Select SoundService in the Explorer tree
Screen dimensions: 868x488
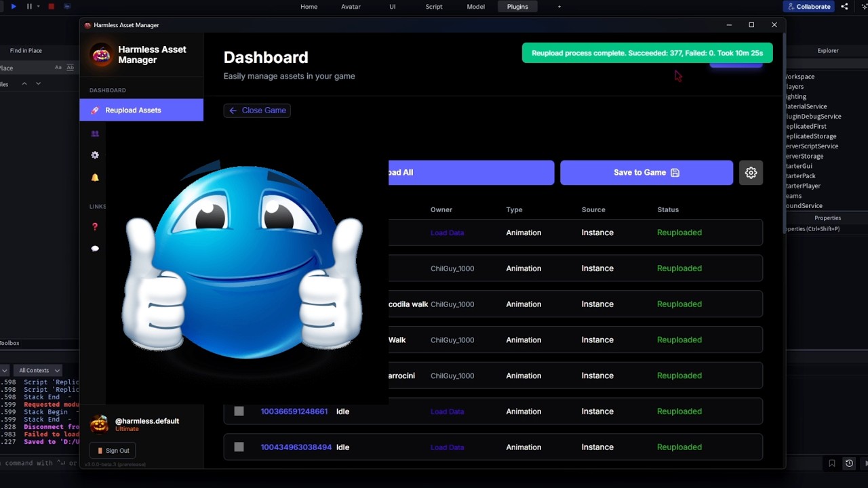click(804, 206)
